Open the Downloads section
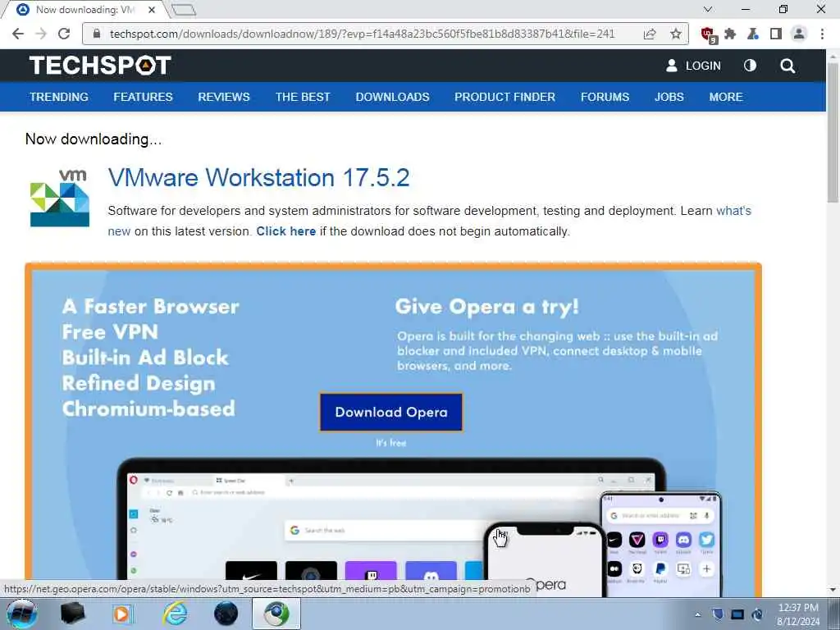 393,97
